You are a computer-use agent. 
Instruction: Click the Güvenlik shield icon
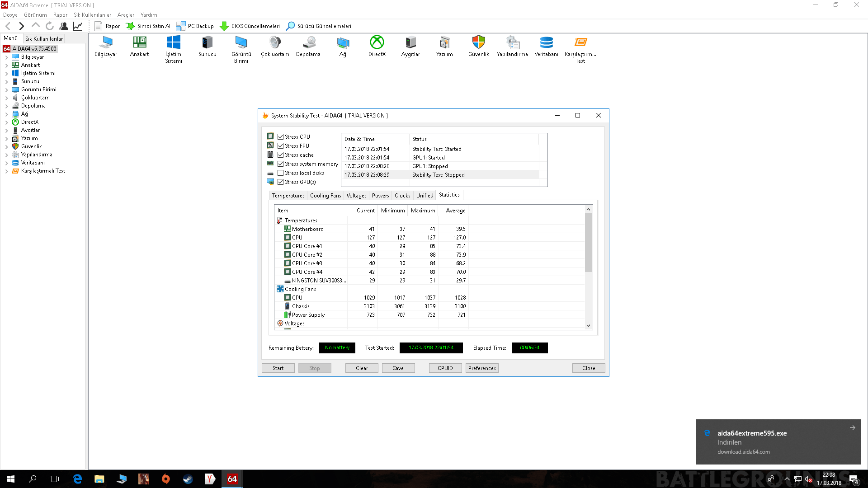(x=478, y=42)
